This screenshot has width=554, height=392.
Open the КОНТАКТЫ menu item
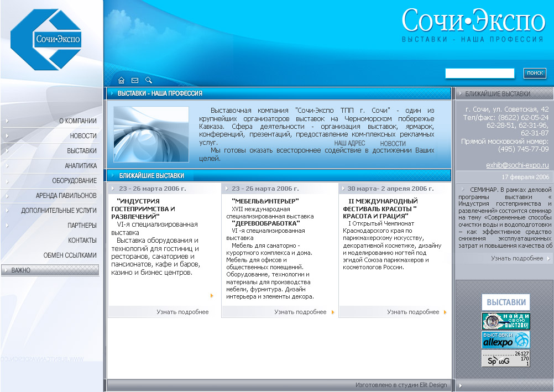pos(82,241)
